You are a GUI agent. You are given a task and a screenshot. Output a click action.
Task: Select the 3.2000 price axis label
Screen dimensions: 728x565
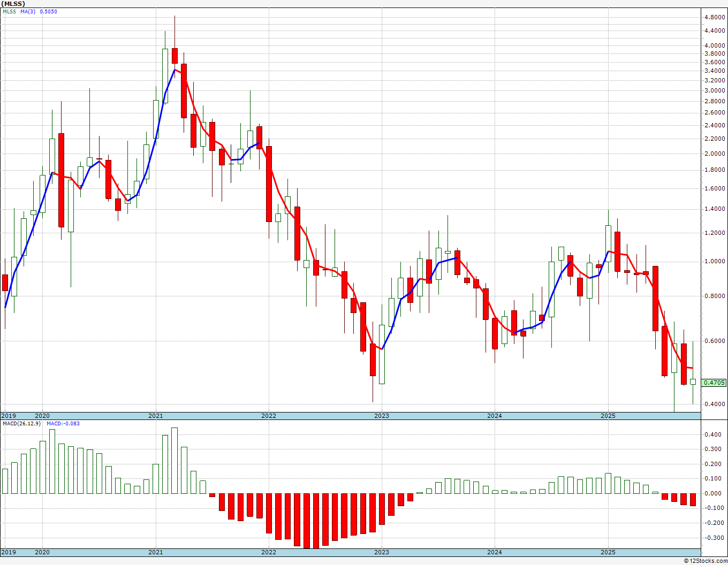pos(715,80)
